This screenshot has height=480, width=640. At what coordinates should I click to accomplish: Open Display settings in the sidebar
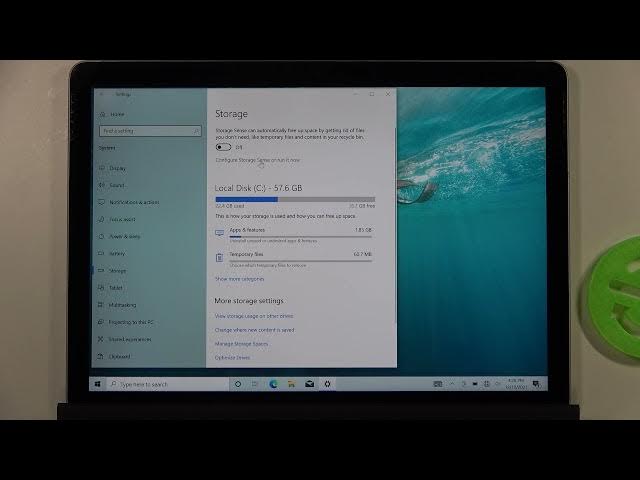(117, 168)
